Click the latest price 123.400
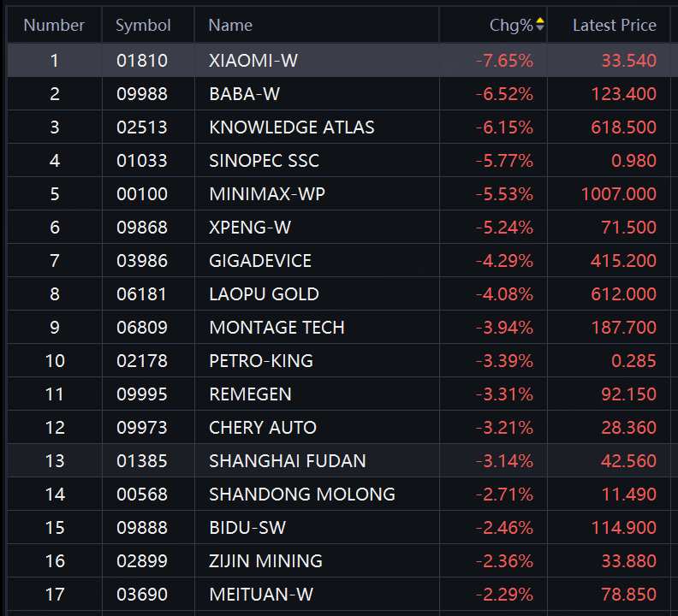678x616 pixels. tap(623, 94)
